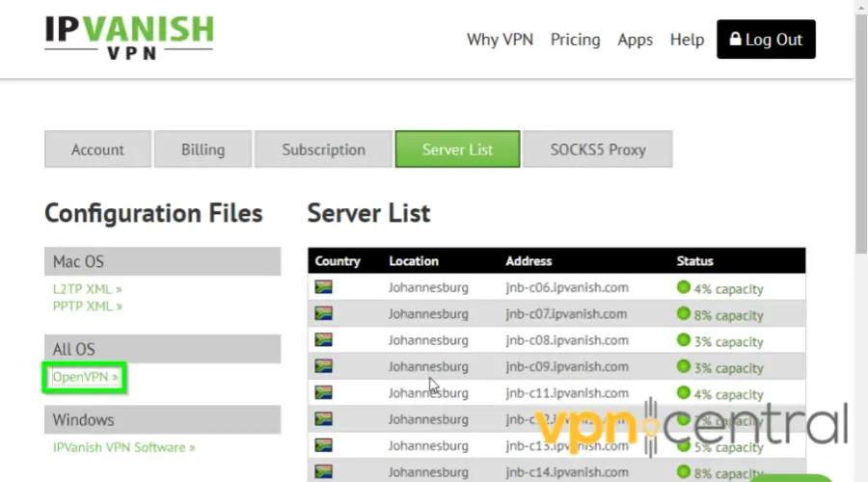
Task: Click Johannesburg in the jnb-c11 row
Action: [x=428, y=393]
